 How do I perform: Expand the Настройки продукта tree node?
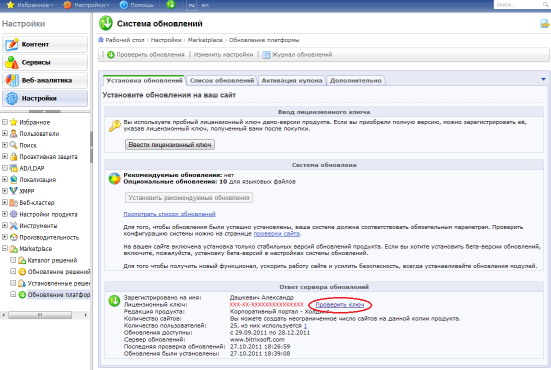click(5, 214)
